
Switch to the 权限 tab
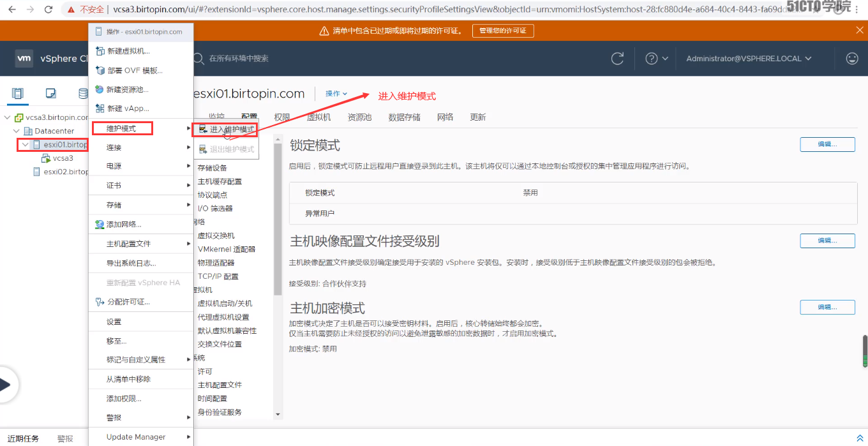click(282, 117)
